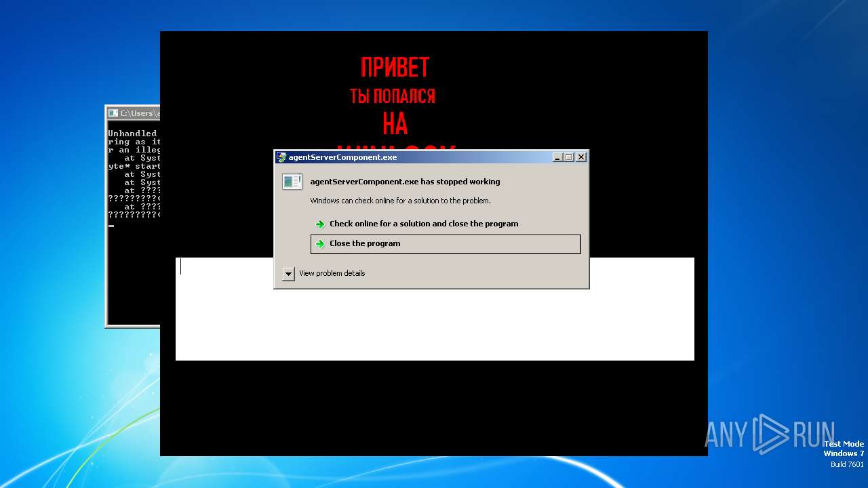Click the crashed application icon in dialog
This screenshot has height=488, width=868.
click(x=292, y=182)
